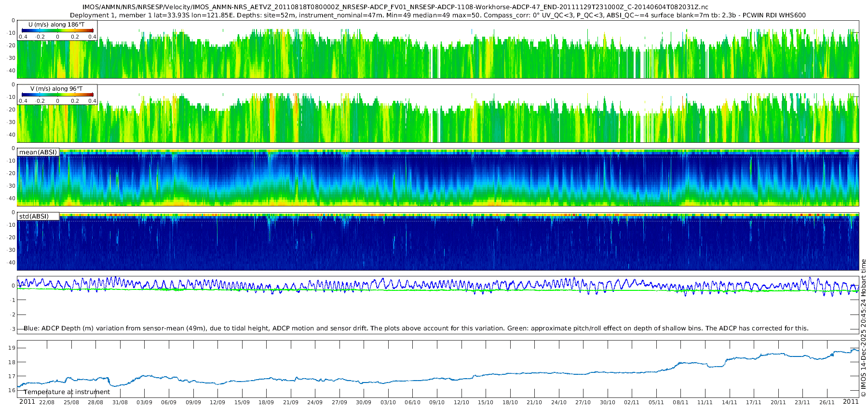Screen dimensions: 868x410
Task: Click the 31/08 date tick label
Action: pyautogui.click(x=120, y=402)
